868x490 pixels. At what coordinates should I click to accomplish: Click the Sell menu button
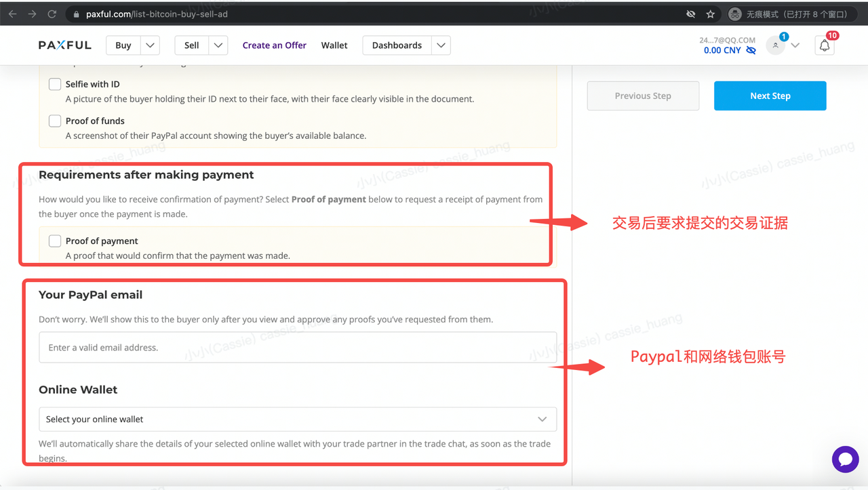(192, 45)
